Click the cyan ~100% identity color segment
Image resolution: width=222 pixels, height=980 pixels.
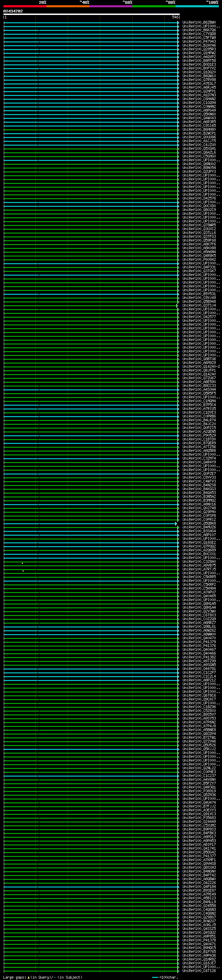coord(197,6)
